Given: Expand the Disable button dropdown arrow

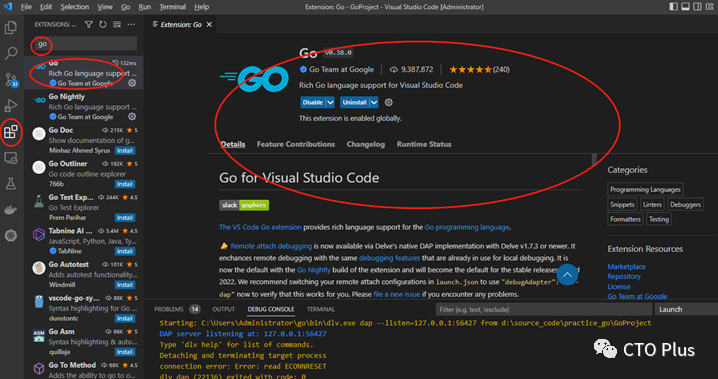Looking at the screenshot, I should (330, 103).
